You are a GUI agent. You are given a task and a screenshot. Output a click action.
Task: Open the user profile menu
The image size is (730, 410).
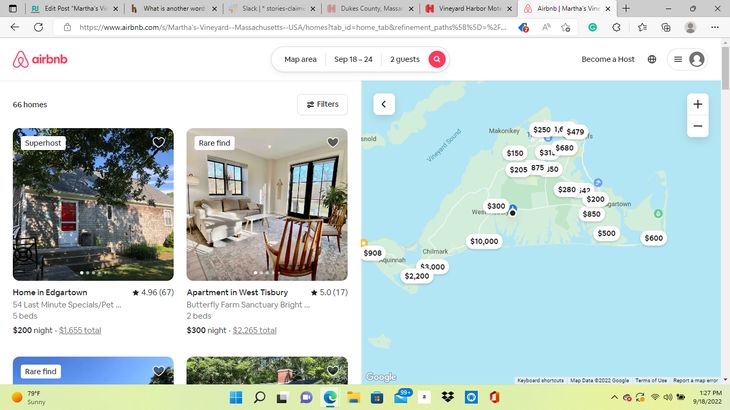(688, 59)
